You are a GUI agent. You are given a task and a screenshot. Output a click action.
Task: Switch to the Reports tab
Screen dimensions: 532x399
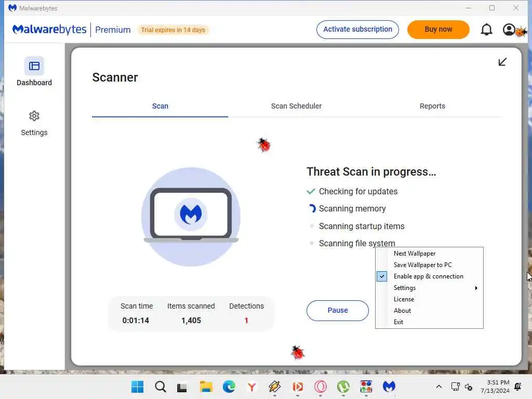[x=432, y=106]
